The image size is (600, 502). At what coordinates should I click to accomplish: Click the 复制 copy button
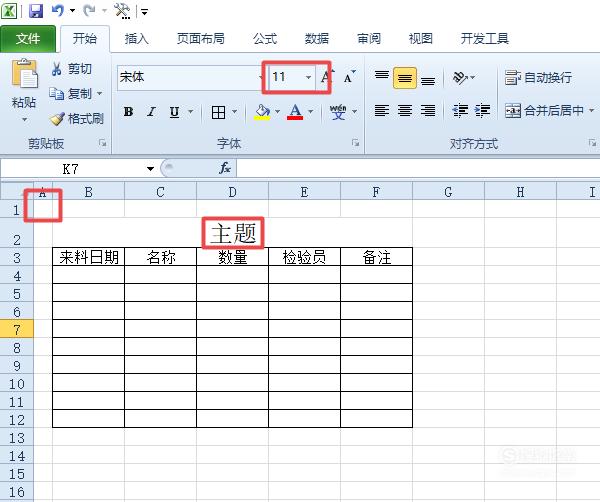click(x=70, y=93)
